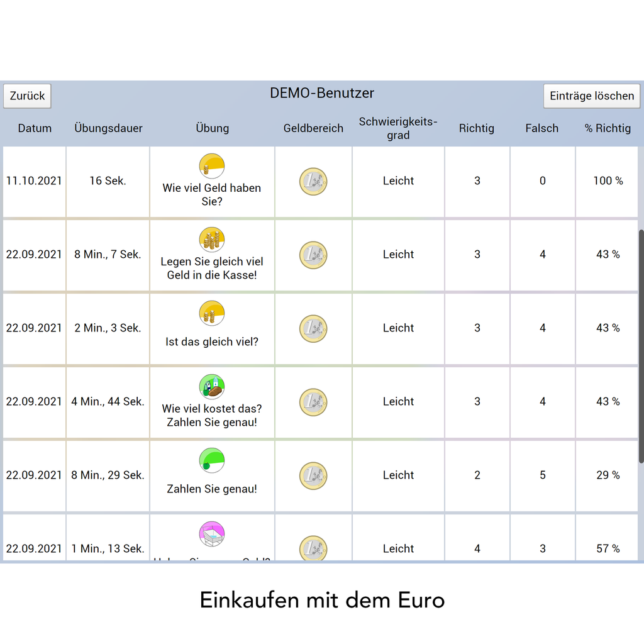Click the Zurück button
The width and height of the screenshot is (644, 644).
pyautogui.click(x=27, y=96)
